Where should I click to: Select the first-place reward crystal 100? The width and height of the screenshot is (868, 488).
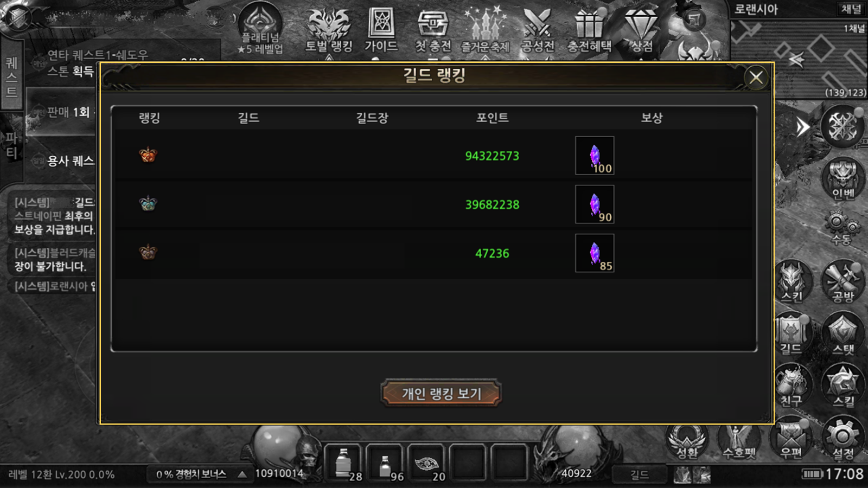click(595, 156)
